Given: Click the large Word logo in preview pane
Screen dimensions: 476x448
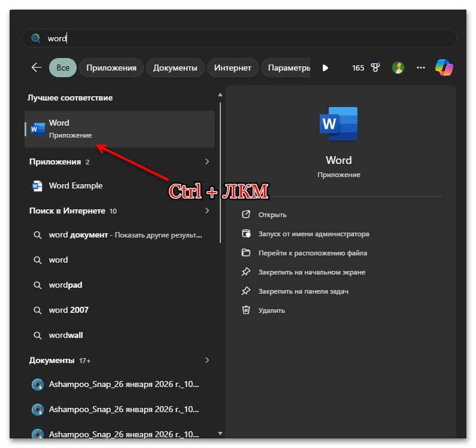Looking at the screenshot, I should pyautogui.click(x=338, y=124).
